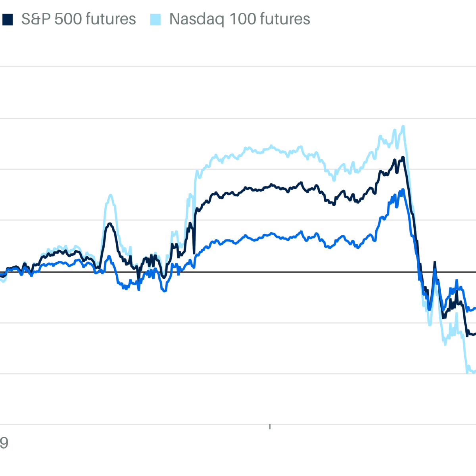Click the highest peak of the light blue line
Viewport: 476px width, 476px height.
tap(403, 127)
